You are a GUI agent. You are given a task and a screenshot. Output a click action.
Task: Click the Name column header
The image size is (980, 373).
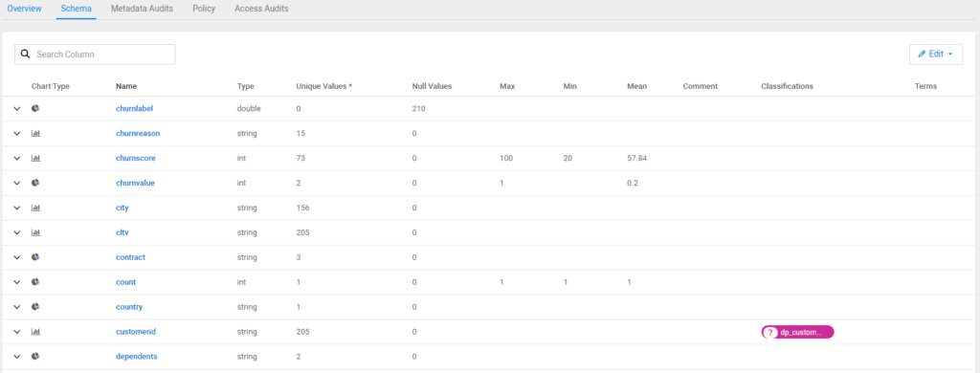click(x=126, y=86)
